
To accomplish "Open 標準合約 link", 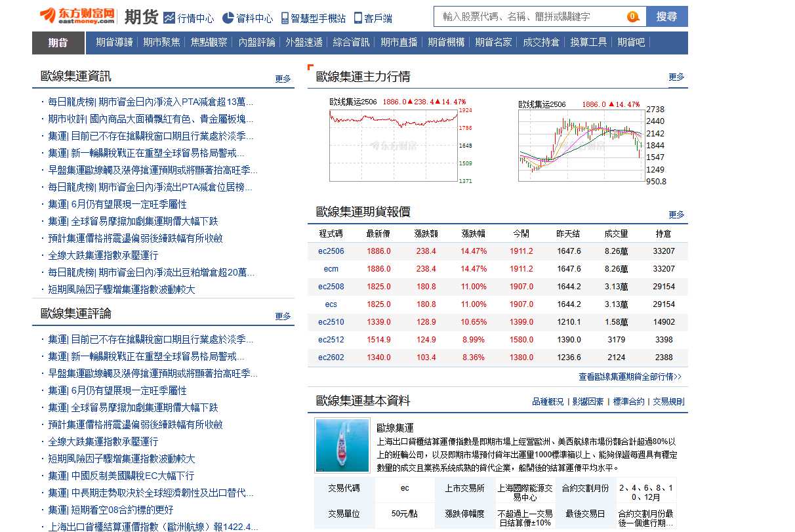I will pyautogui.click(x=628, y=401).
